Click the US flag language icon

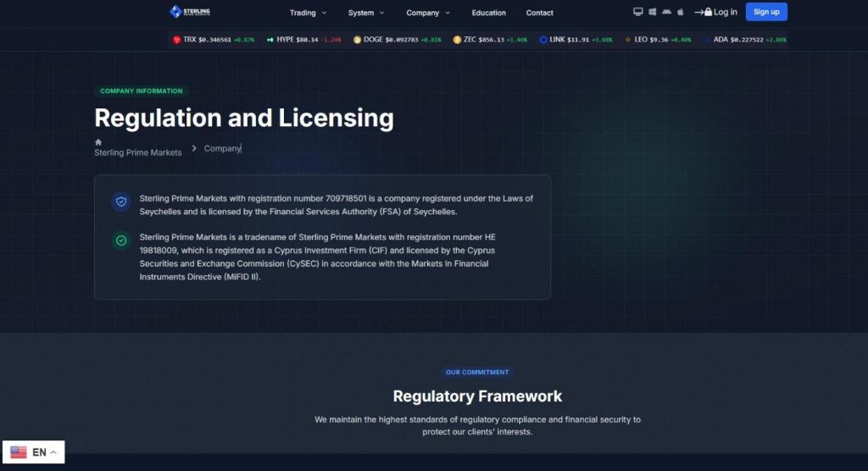[19, 452]
